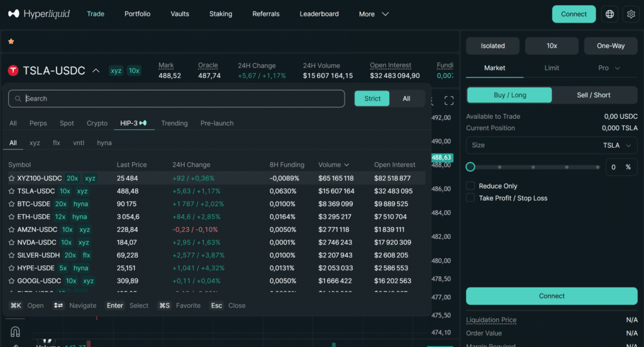Click the size percentage input
644x347 pixels.
click(x=621, y=167)
